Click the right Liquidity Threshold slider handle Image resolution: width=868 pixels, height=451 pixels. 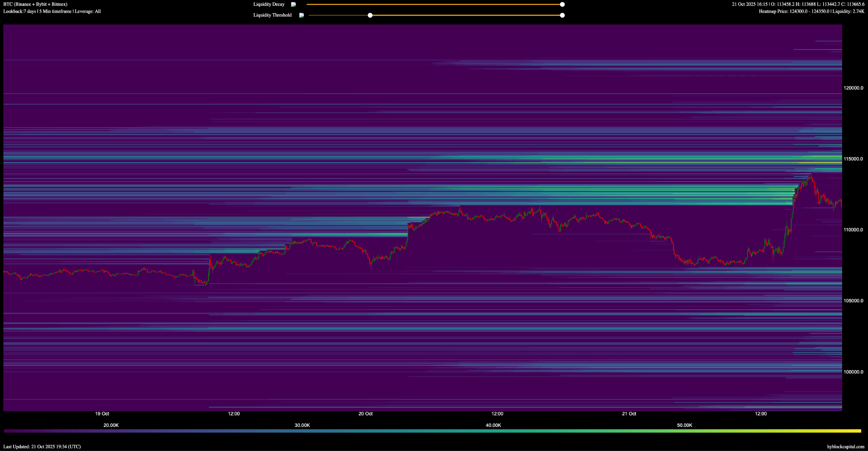[562, 15]
